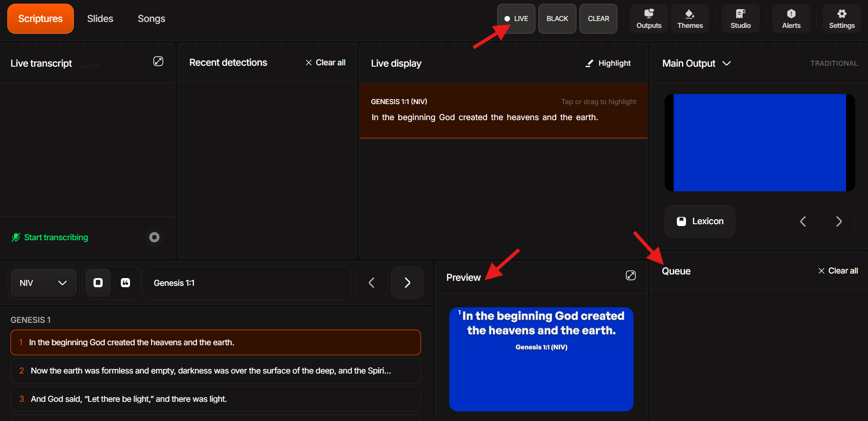
Task: Select Genesis verse 1 in the list
Action: point(216,342)
